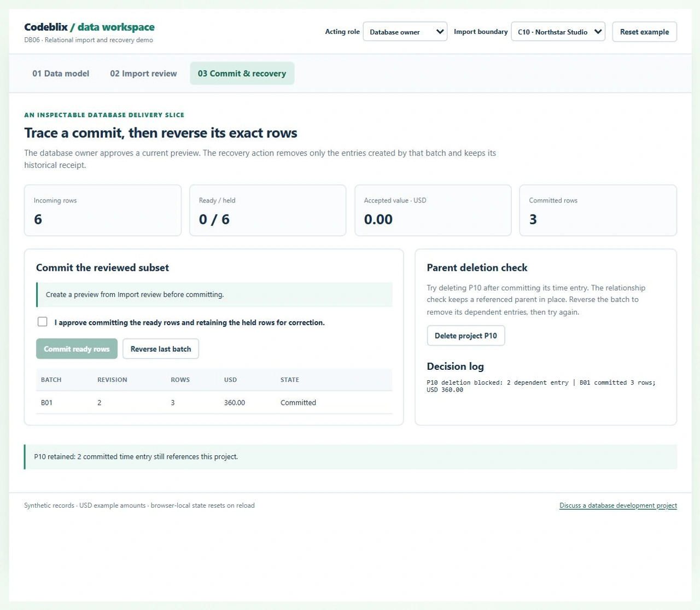
Task: Click the ROWS column header
Action: pyautogui.click(x=180, y=380)
